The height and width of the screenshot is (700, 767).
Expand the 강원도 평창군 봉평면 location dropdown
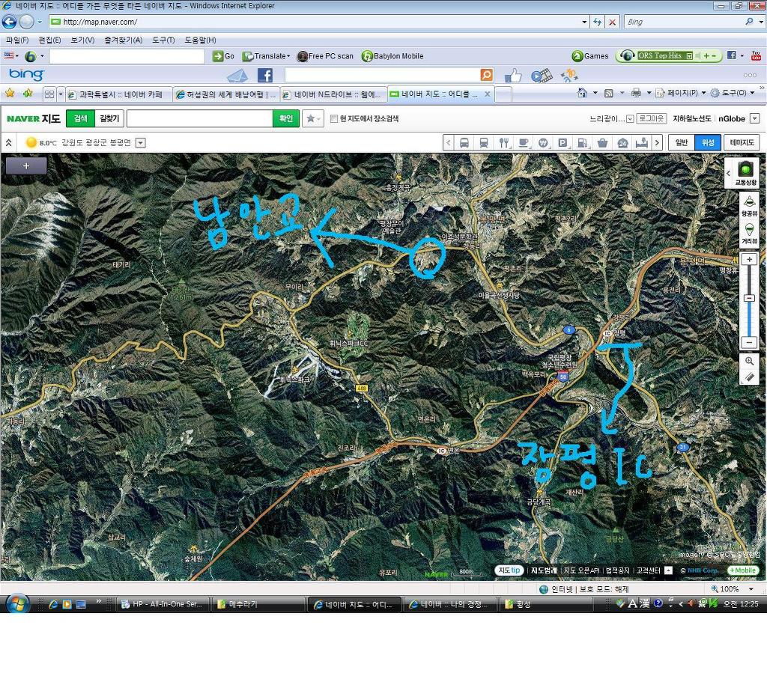point(140,143)
